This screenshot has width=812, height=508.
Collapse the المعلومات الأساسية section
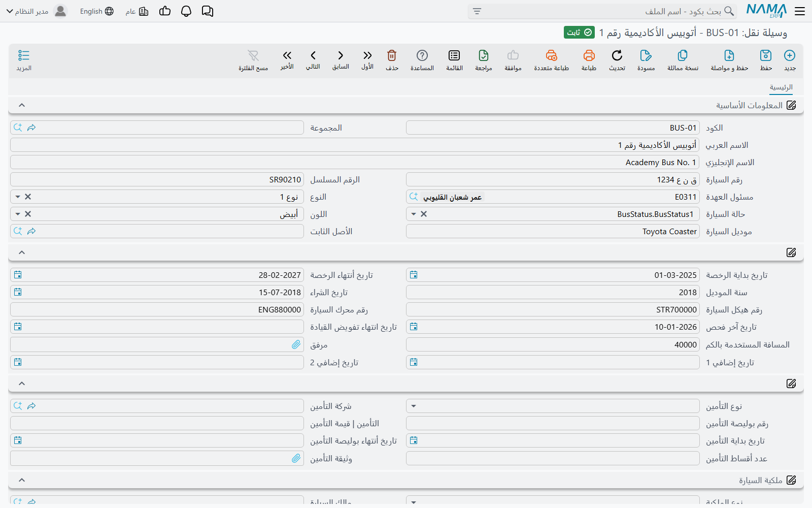click(x=22, y=105)
